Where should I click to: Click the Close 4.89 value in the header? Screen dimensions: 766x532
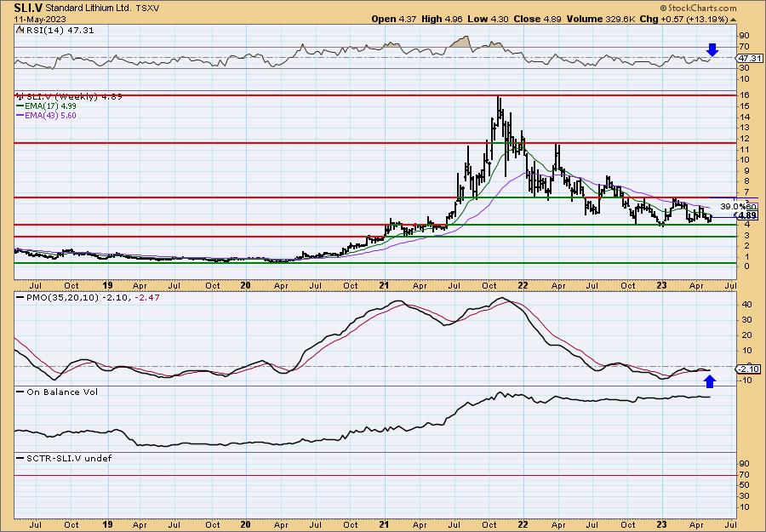point(537,19)
